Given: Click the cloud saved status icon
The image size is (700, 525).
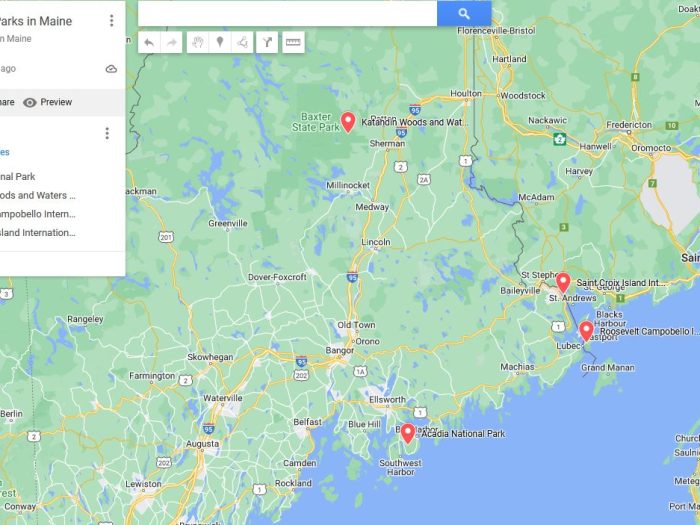Looking at the screenshot, I should (111, 69).
